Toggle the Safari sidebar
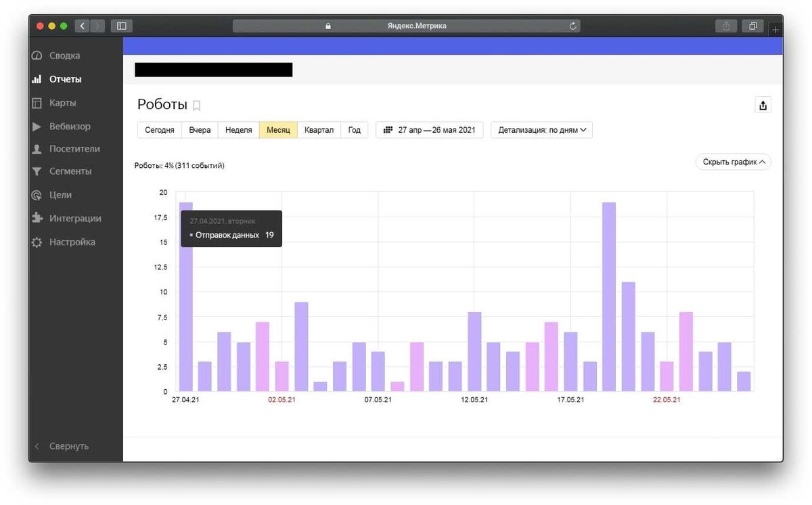Image resolution: width=812 pixels, height=505 pixels. (x=122, y=26)
